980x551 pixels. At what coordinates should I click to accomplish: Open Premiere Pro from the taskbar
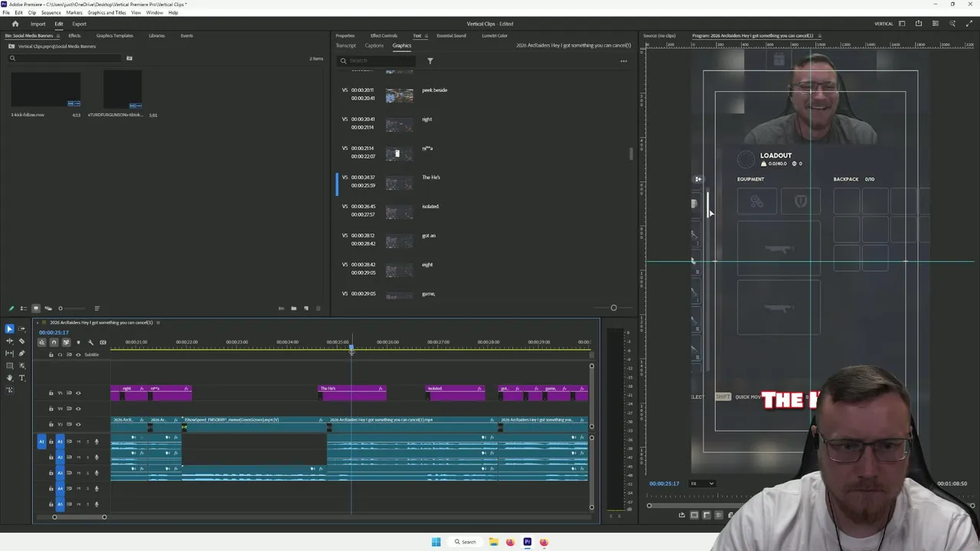528,542
